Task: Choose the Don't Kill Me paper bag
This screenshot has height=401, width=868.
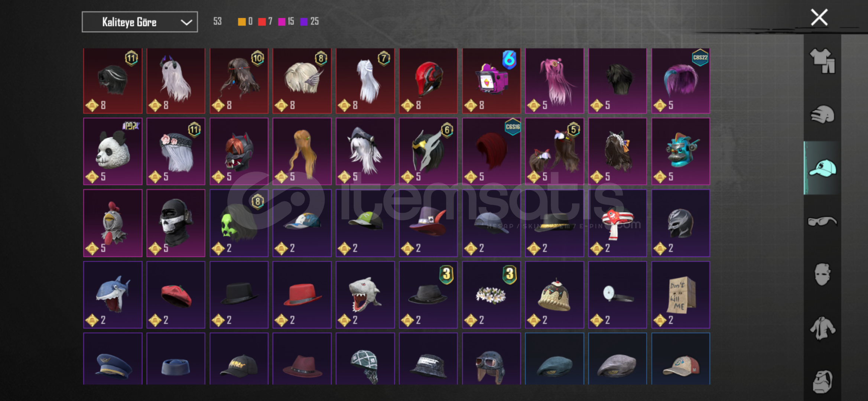Action: [681, 295]
